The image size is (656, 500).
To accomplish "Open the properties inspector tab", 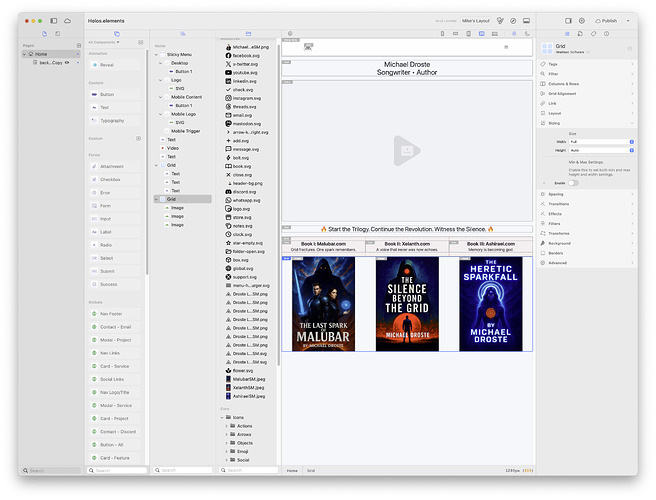I will (567, 33).
